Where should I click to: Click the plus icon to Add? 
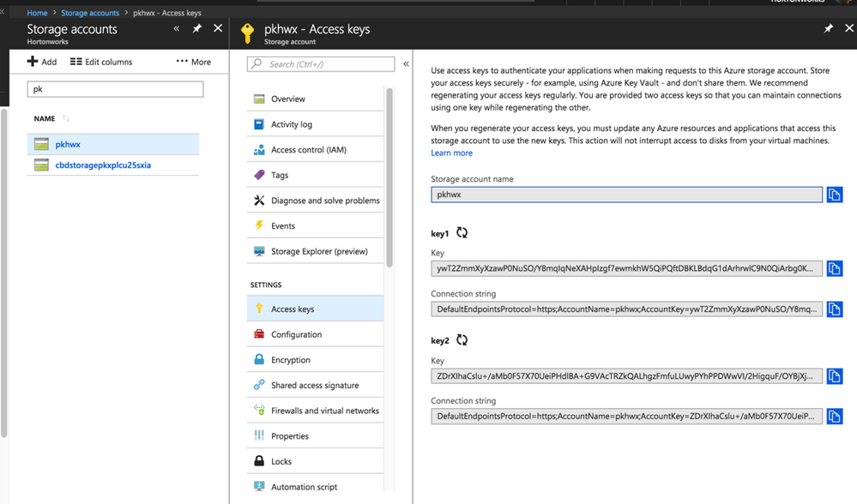(33, 61)
